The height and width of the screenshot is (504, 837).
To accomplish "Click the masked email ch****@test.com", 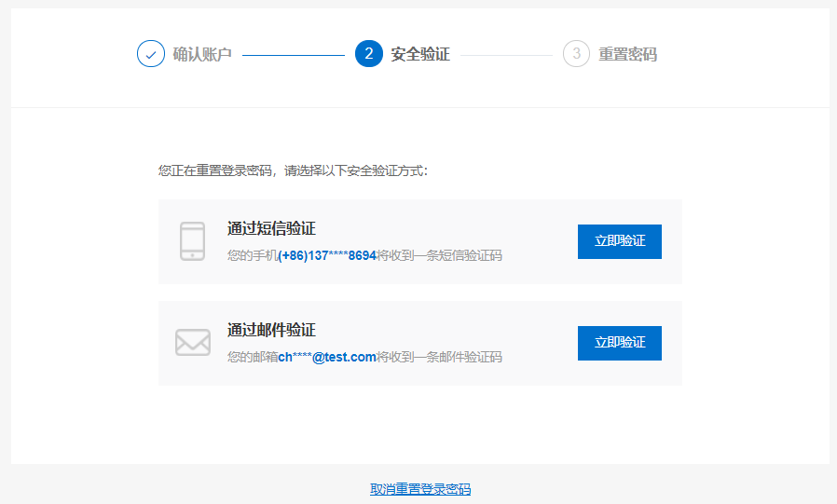I will [x=327, y=357].
